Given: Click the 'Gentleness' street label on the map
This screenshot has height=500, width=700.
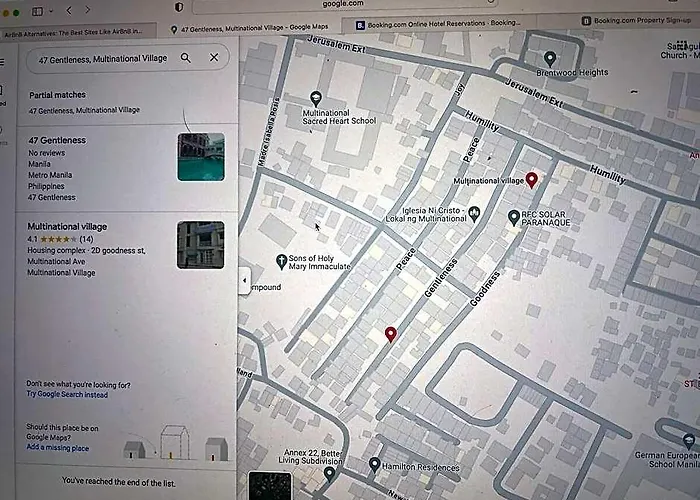Looking at the screenshot, I should 441,278.
